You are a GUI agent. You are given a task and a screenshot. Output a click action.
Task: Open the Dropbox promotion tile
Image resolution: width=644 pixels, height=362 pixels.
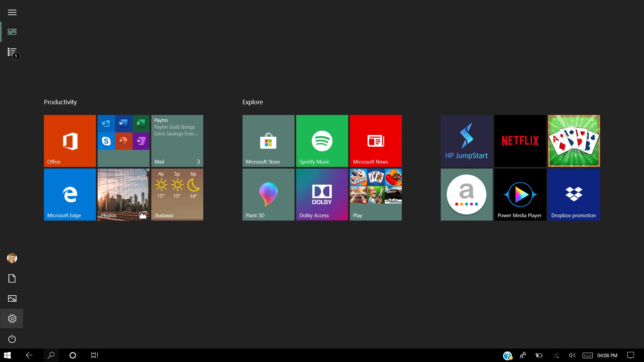574,194
